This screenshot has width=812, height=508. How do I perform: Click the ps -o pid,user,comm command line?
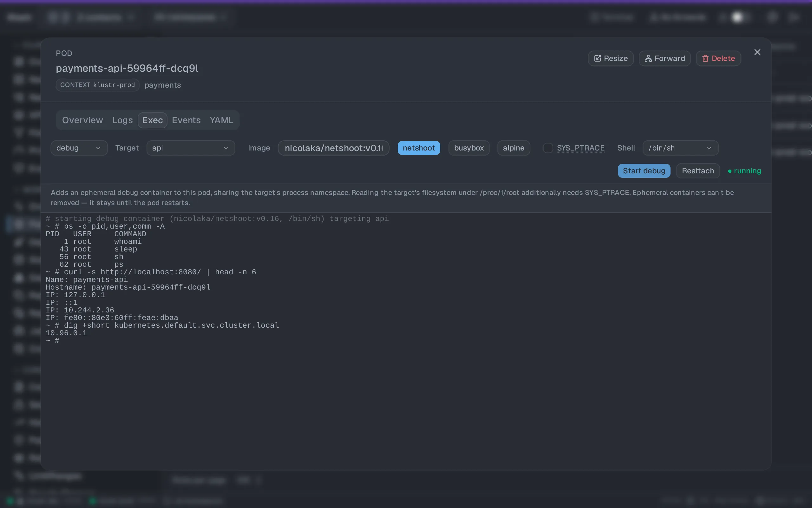105,226
